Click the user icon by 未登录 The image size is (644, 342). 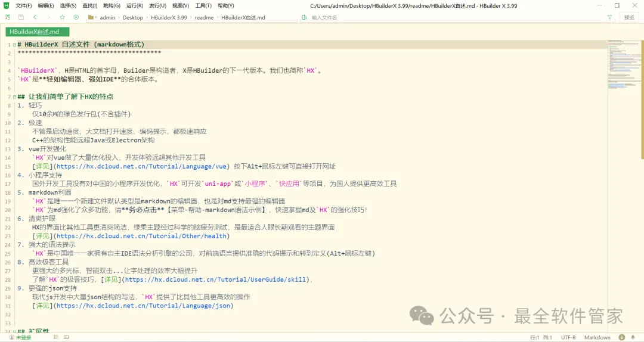[x=11, y=337]
